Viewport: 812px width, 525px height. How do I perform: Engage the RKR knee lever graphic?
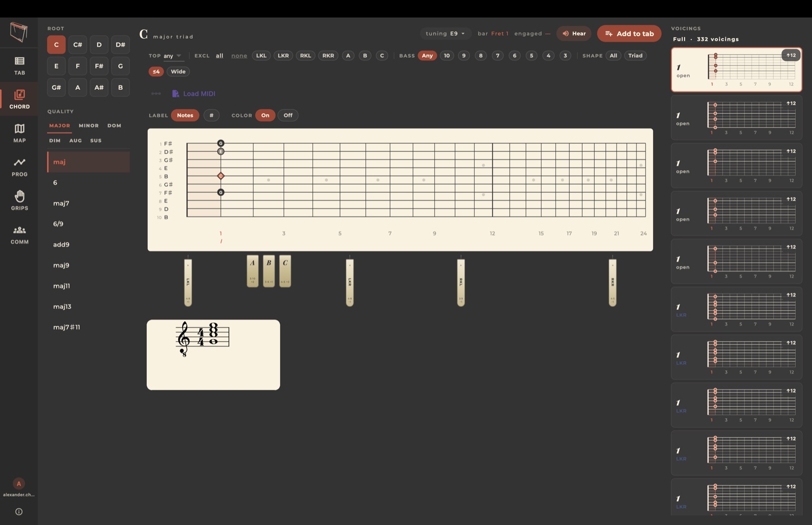pos(613,282)
